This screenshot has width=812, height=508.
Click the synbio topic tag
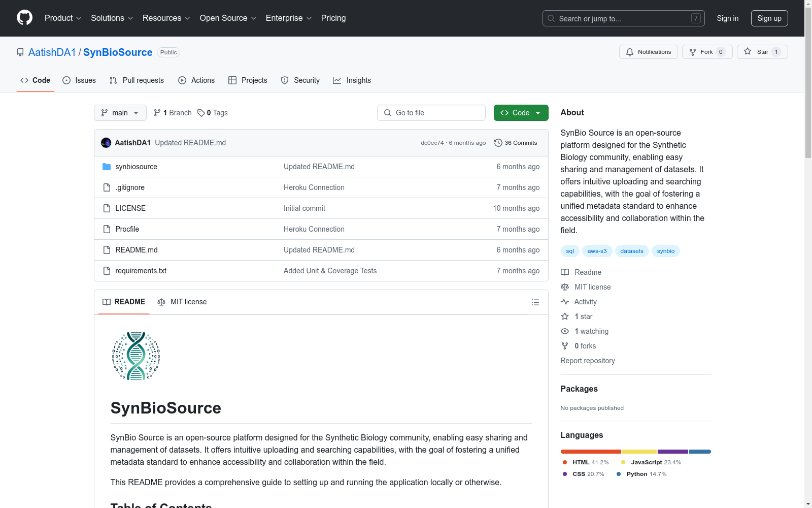tap(666, 251)
